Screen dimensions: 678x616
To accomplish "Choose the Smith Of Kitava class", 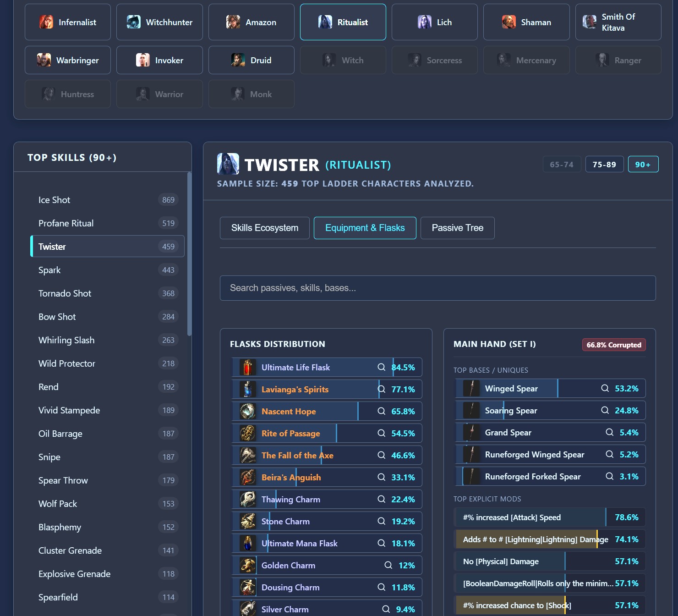I will 618,22.
